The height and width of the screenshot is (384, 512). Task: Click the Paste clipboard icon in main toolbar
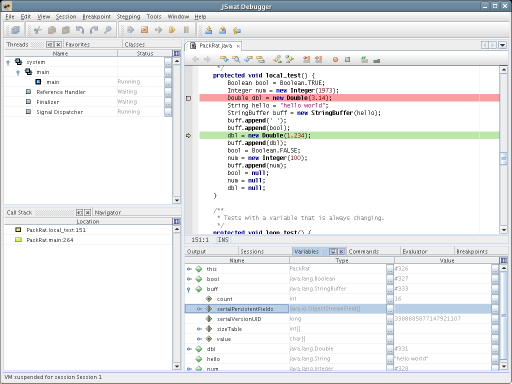[66, 30]
